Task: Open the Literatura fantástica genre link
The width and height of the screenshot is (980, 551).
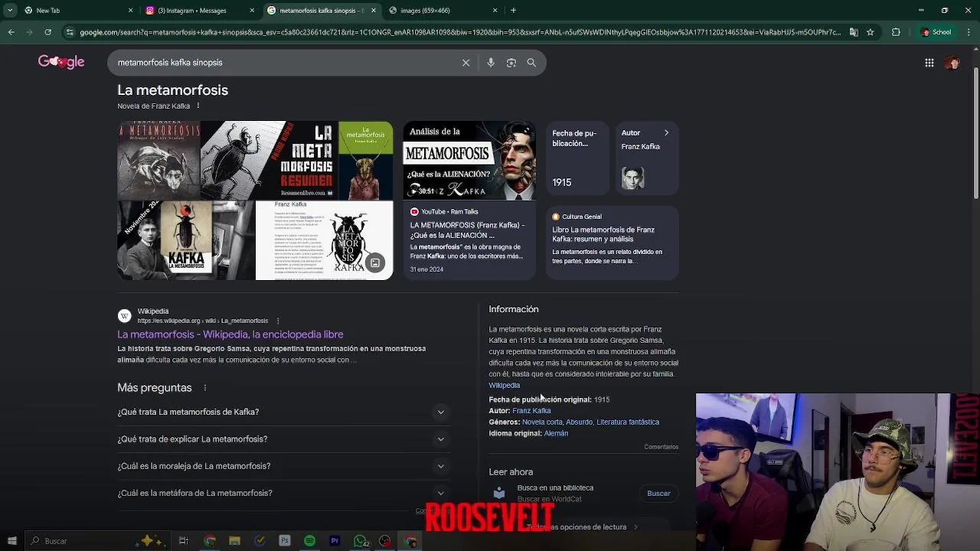Action: pos(628,422)
